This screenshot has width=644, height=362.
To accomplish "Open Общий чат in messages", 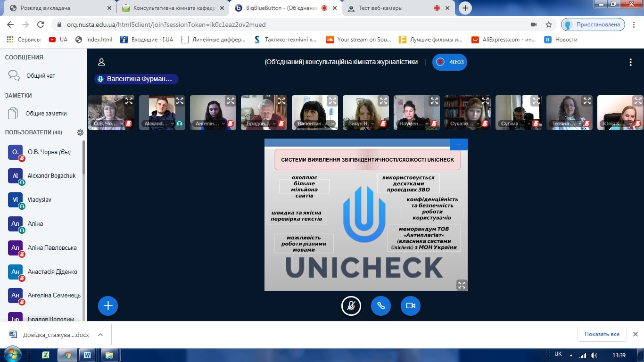I will [43, 75].
